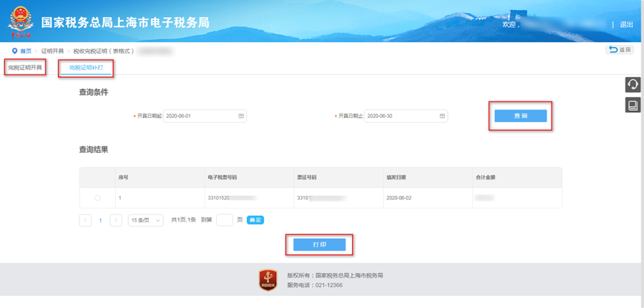Click the 查询 search button
The width and height of the screenshot is (644, 308).
point(520,116)
